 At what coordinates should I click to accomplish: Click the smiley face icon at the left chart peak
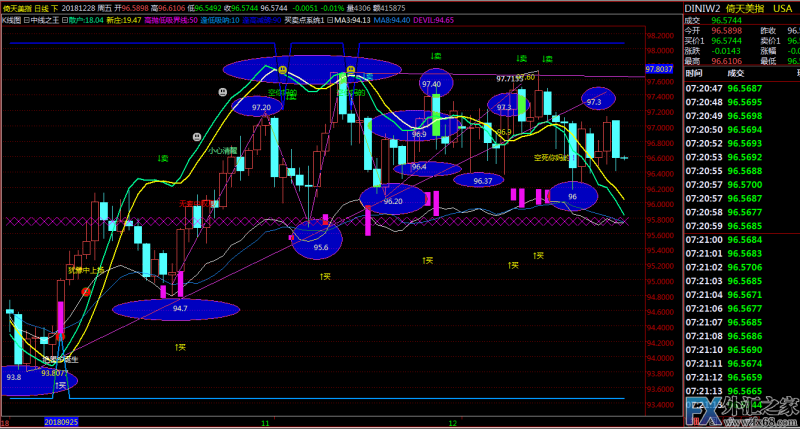tap(283, 70)
